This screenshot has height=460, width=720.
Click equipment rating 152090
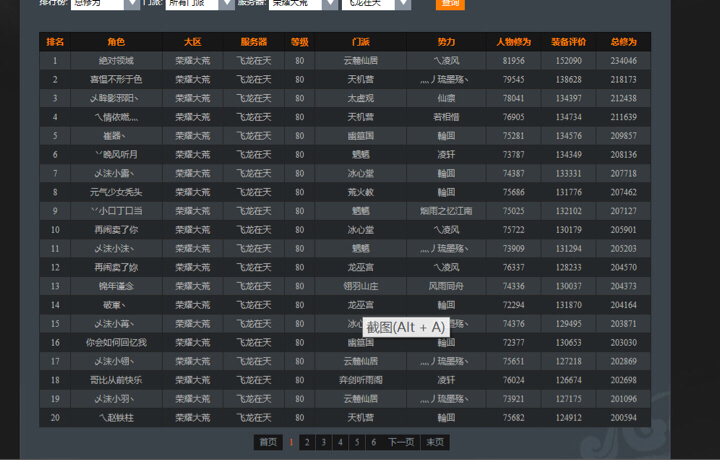pyautogui.click(x=568, y=61)
